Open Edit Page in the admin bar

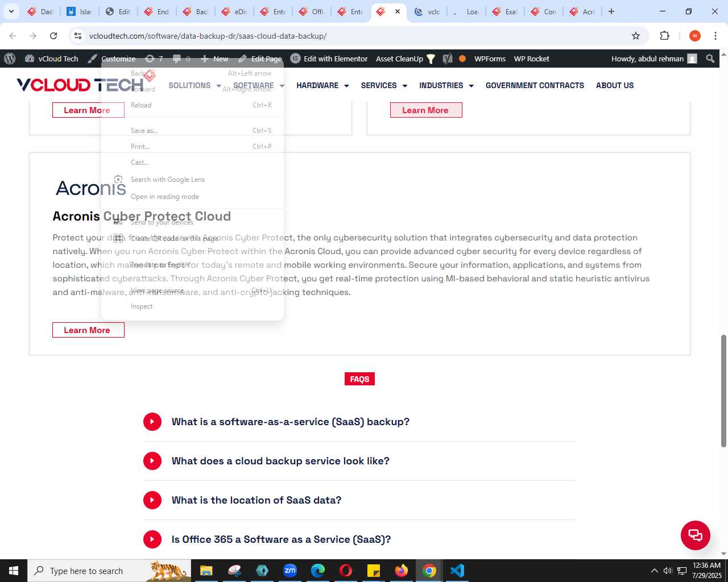point(260,59)
